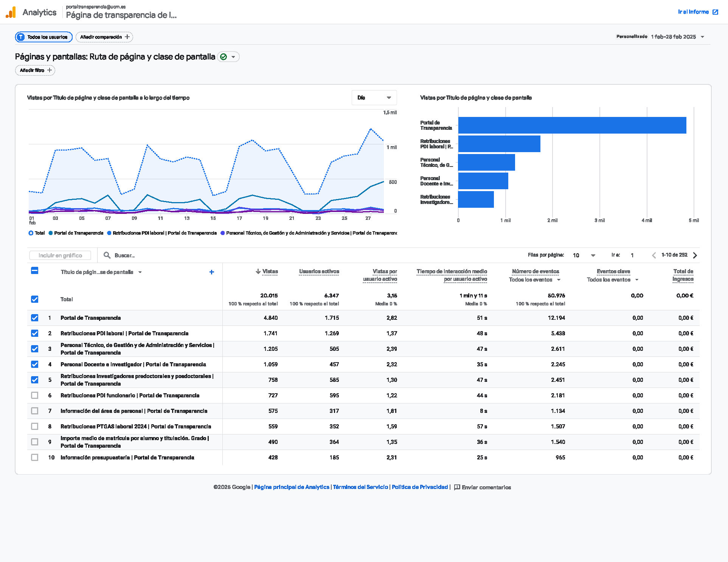Screen dimensions: 728x562
Task: Uncheck the Total row checkbox
Action: point(34,299)
